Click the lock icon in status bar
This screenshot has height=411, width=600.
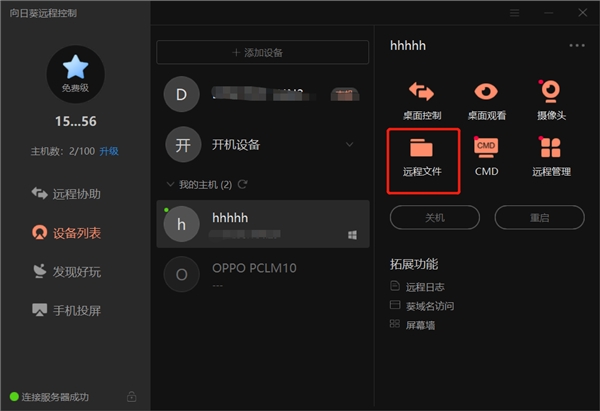coord(131,396)
